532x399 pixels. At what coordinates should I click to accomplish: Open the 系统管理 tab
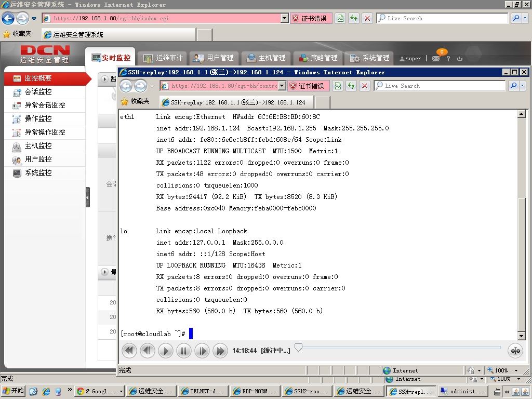coord(369,58)
